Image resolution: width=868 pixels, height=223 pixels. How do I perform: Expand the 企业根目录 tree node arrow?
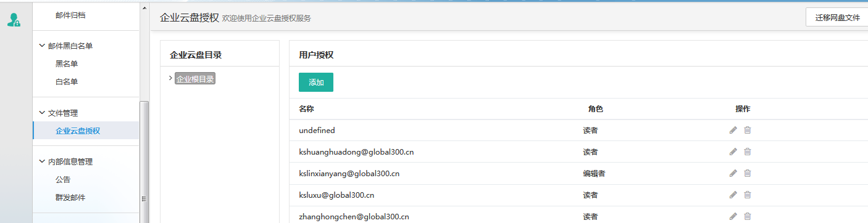170,78
